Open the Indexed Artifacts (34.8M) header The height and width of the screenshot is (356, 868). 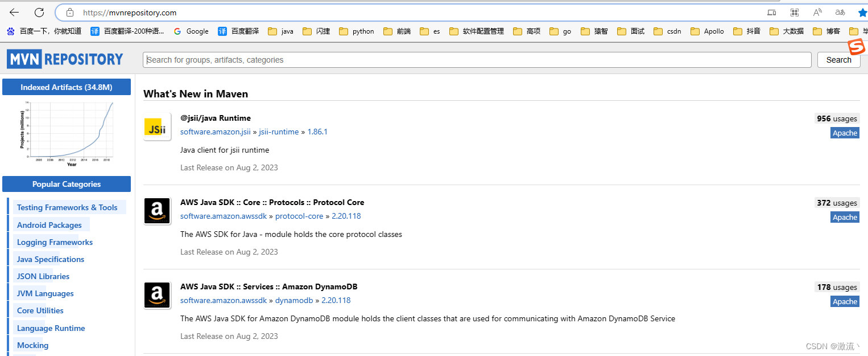tap(67, 87)
